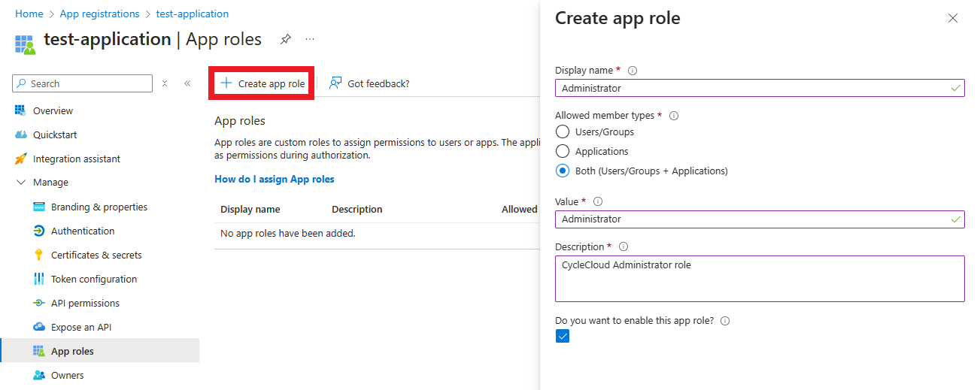This screenshot has height=390, width=980.
Task: Click the No app roles have been added text
Action: point(288,234)
